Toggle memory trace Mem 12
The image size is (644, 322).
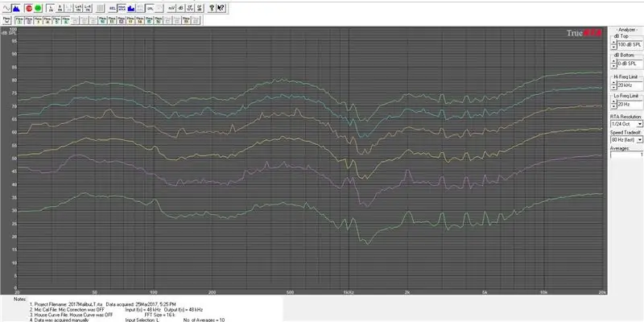point(122,20)
